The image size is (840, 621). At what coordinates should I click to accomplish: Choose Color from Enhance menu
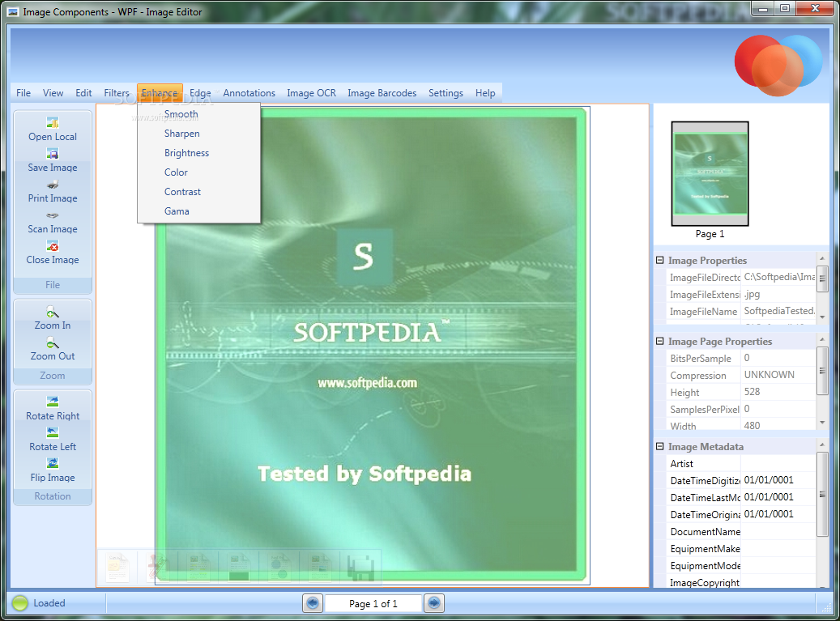(198, 172)
